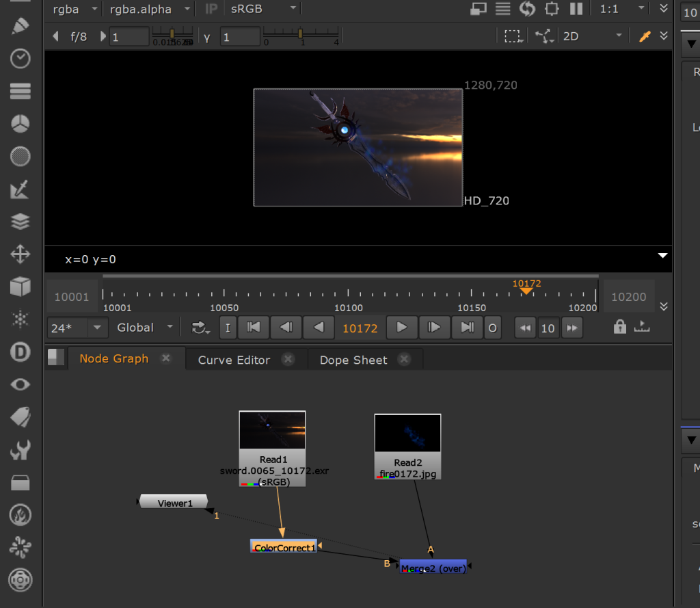Switch to the Dope Sheet tab
This screenshot has width=700, height=608.
(x=353, y=360)
